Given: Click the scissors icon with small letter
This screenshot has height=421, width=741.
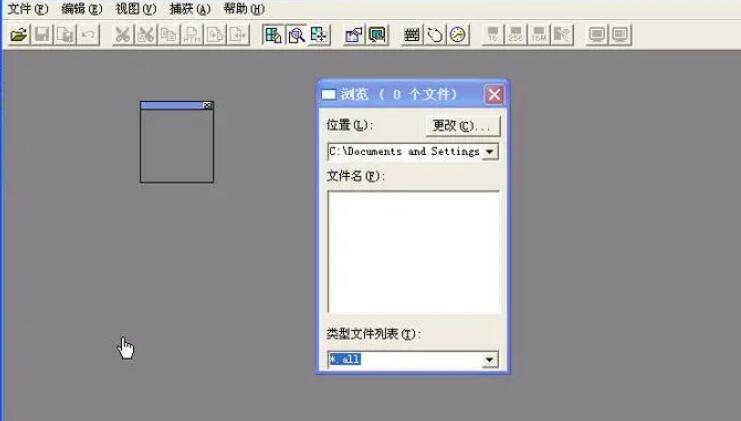Looking at the screenshot, I should tap(146, 35).
